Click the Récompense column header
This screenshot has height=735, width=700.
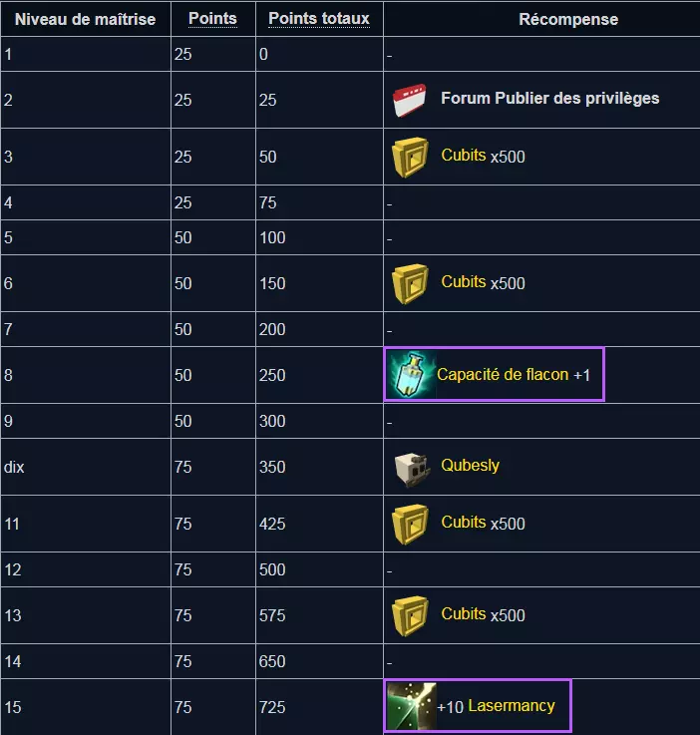[568, 19]
